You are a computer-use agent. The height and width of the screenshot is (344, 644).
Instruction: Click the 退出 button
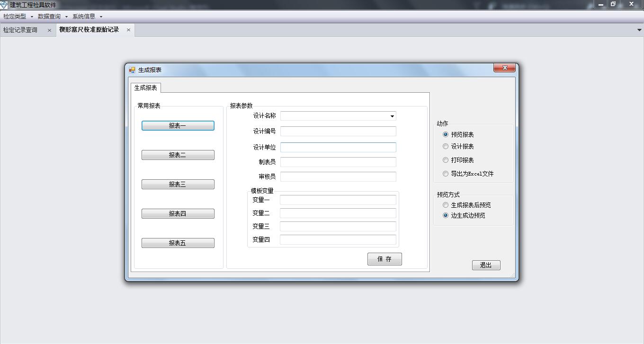[486, 265]
